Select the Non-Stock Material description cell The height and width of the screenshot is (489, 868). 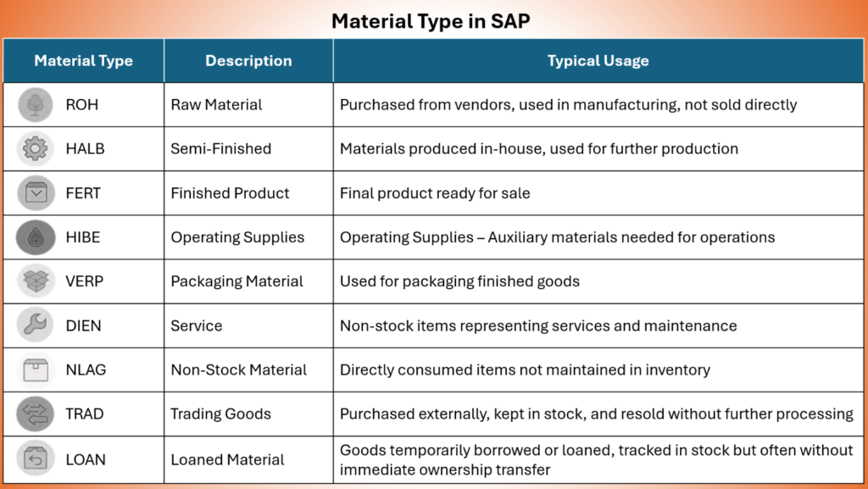248,370
